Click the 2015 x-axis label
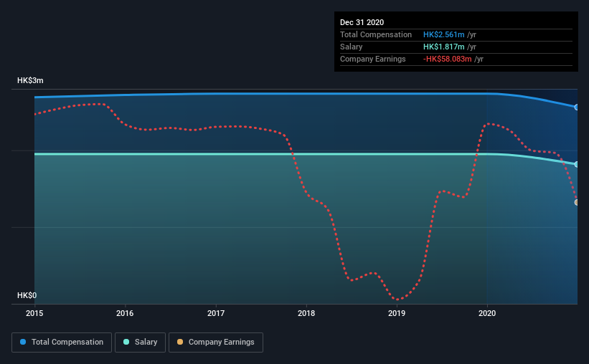Viewport: 589px width, 364px height. [x=34, y=313]
